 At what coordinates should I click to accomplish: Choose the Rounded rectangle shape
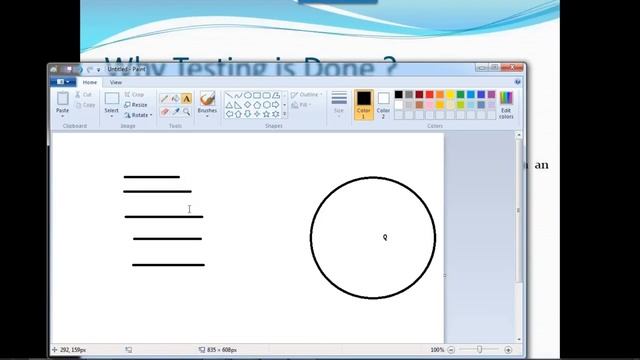click(267, 95)
